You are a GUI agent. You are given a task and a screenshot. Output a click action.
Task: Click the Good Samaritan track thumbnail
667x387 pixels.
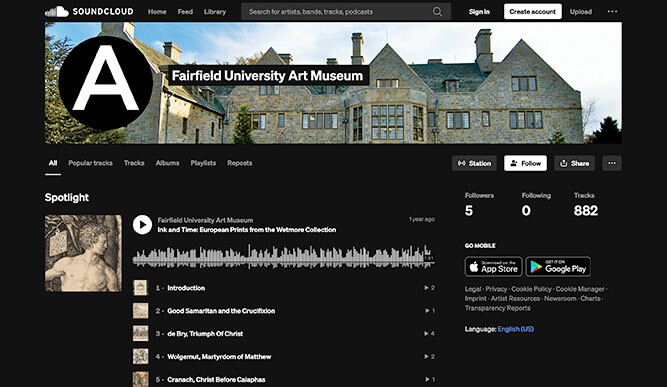click(x=140, y=311)
